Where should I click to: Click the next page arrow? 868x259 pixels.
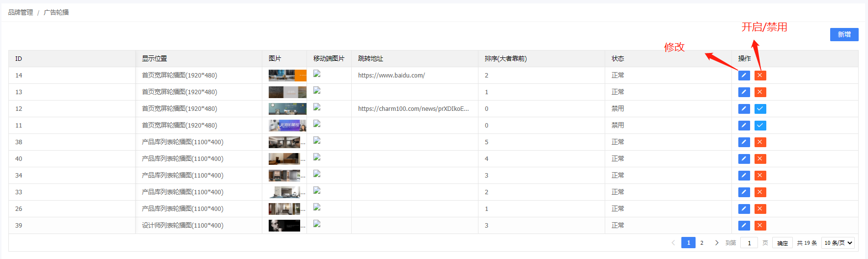pos(717,243)
